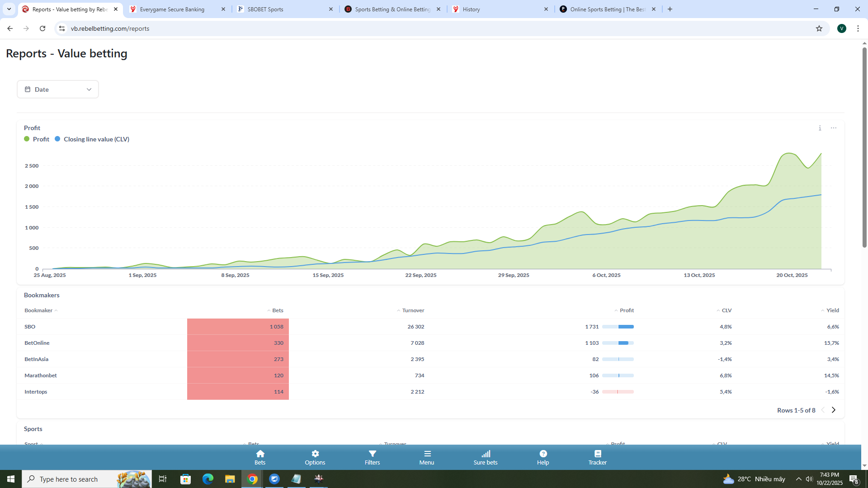
Task: Sort bookmakers by Yield column
Action: [832, 310]
